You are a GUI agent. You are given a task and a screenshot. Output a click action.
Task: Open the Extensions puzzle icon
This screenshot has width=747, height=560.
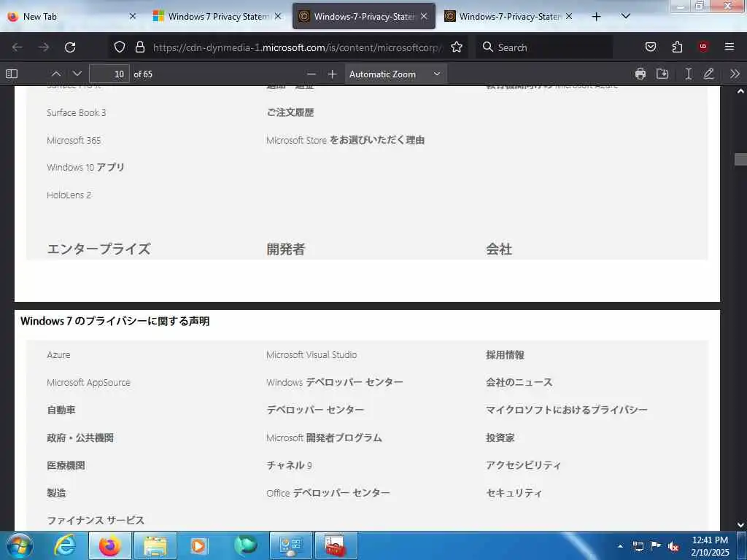coord(677,47)
